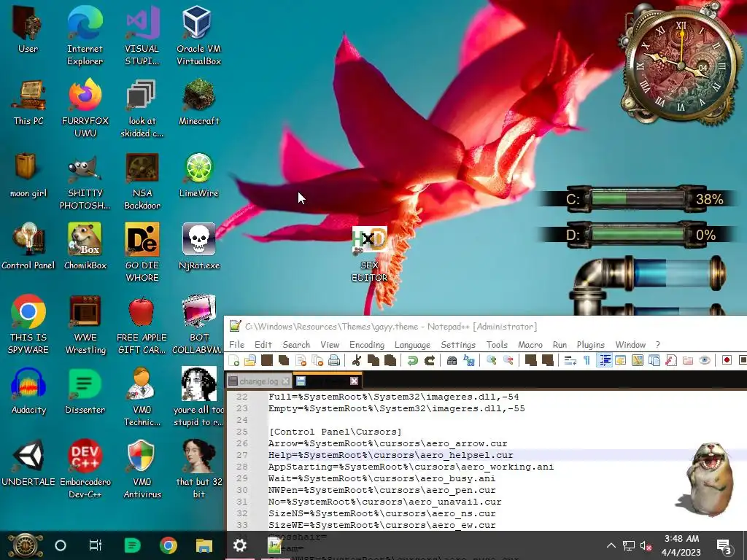Click the C: drive usage meter gadget
Image resolution: width=747 pixels, height=560 pixels.
[x=638, y=198]
